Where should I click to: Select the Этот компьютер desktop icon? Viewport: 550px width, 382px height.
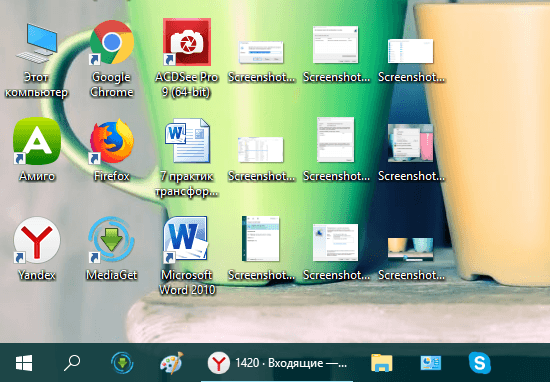36,60
